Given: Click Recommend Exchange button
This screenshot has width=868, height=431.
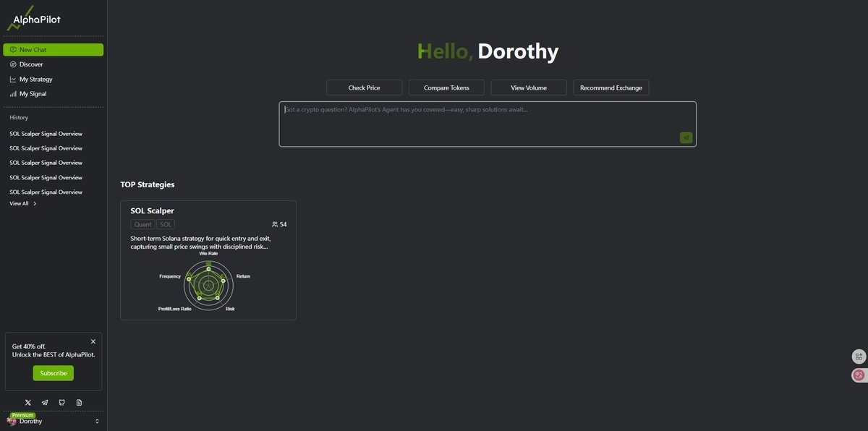Looking at the screenshot, I should click(611, 88).
